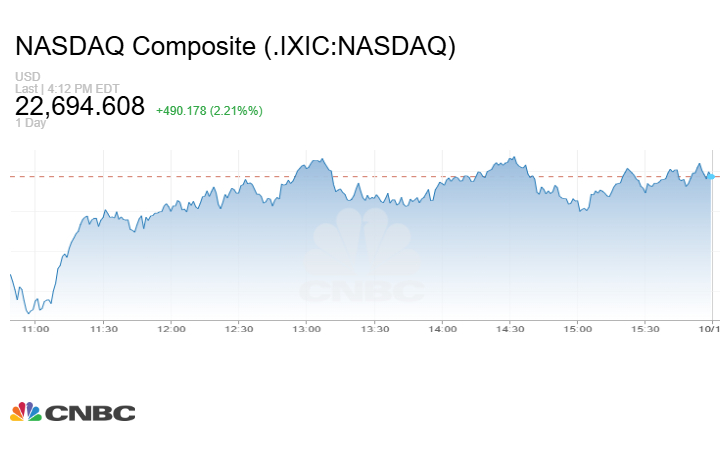Click the Last 4:12 PM EDT timestamp

click(x=65, y=88)
